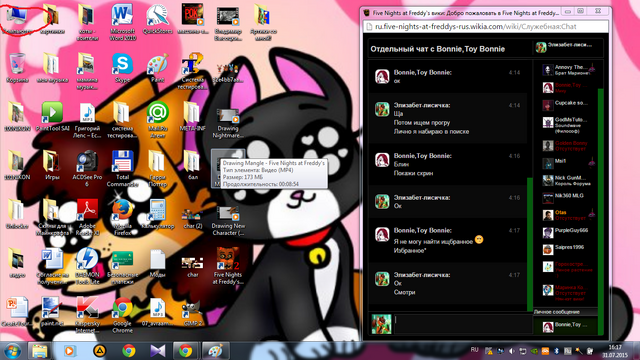Open Mail.Ru Agent desktop icon
Screen dimensions: 640x360
coord(158,120)
